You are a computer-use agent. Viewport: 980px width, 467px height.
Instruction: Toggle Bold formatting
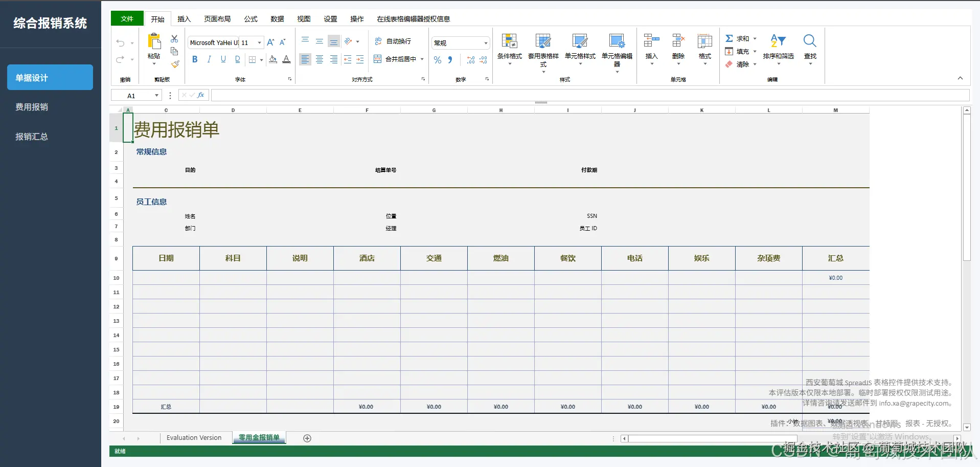pos(195,59)
